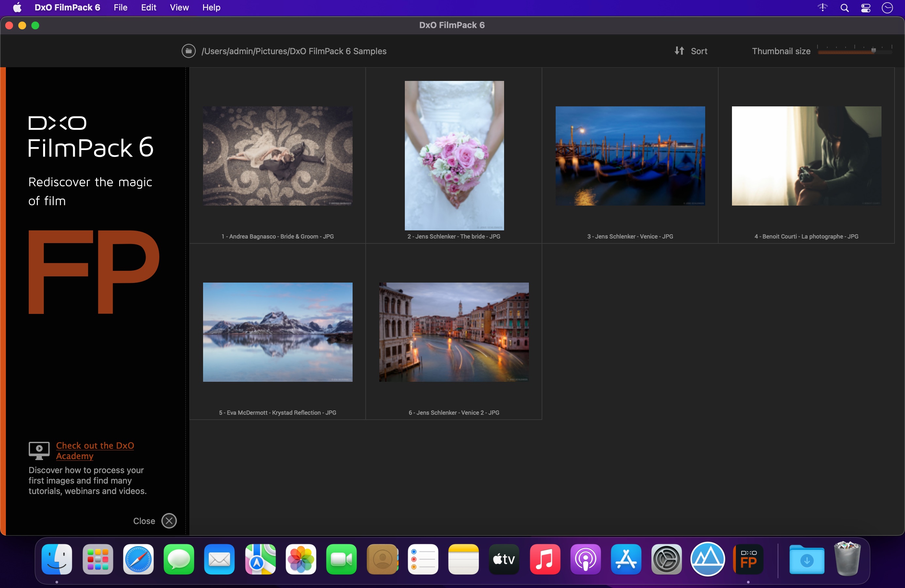The height and width of the screenshot is (588, 905).
Task: Open the Help menu
Action: (x=211, y=8)
